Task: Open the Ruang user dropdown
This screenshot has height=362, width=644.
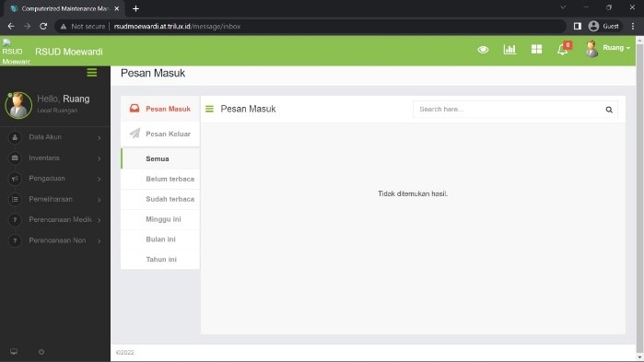Action: (608, 49)
